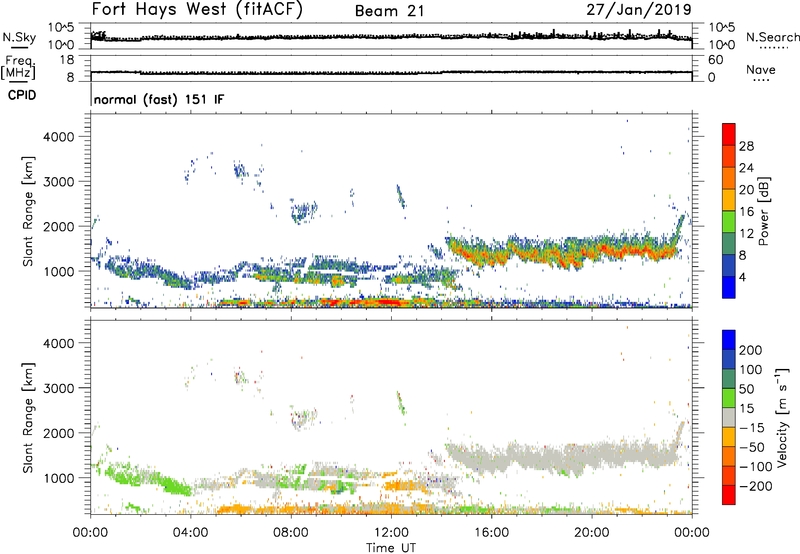Viewport: 800px width, 554px height.
Task: Click the "-200" label on Velocity colorbar
Action: coord(754,486)
